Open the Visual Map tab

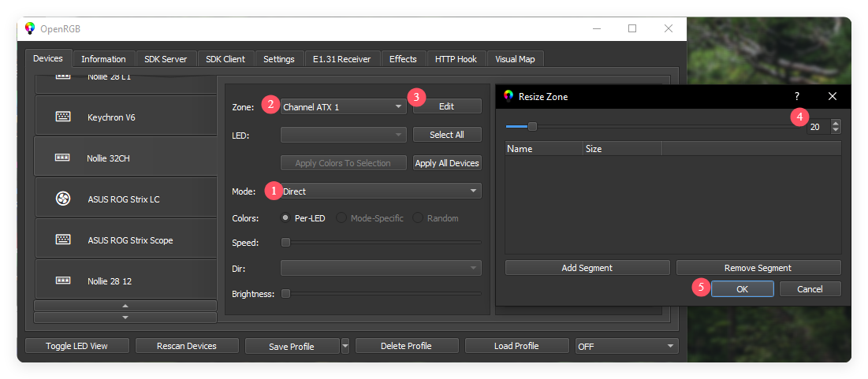(x=516, y=58)
